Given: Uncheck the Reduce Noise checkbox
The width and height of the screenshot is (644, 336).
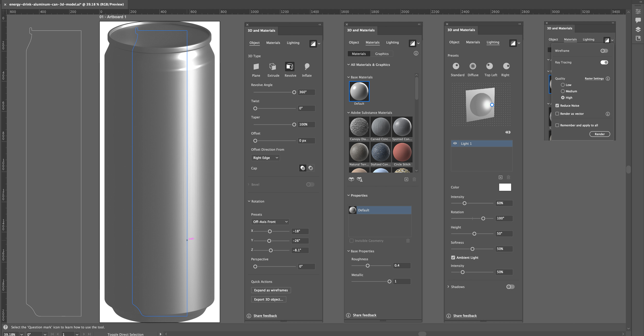Looking at the screenshot, I should pyautogui.click(x=557, y=105).
